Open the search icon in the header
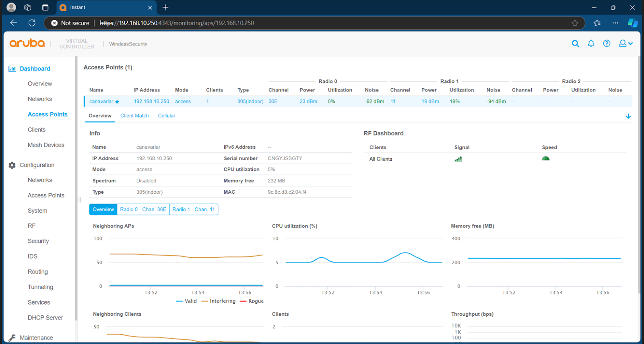The width and height of the screenshot is (644, 344). click(576, 44)
